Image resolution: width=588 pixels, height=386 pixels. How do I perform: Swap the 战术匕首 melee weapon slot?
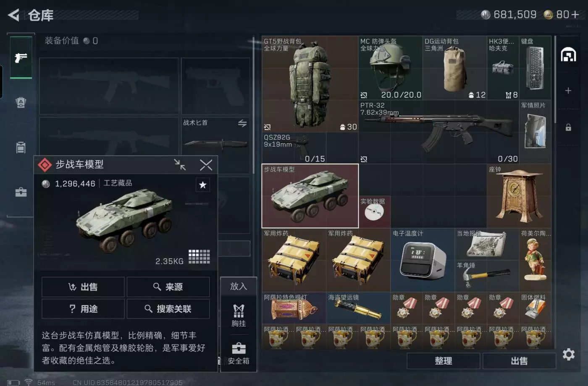(x=242, y=123)
